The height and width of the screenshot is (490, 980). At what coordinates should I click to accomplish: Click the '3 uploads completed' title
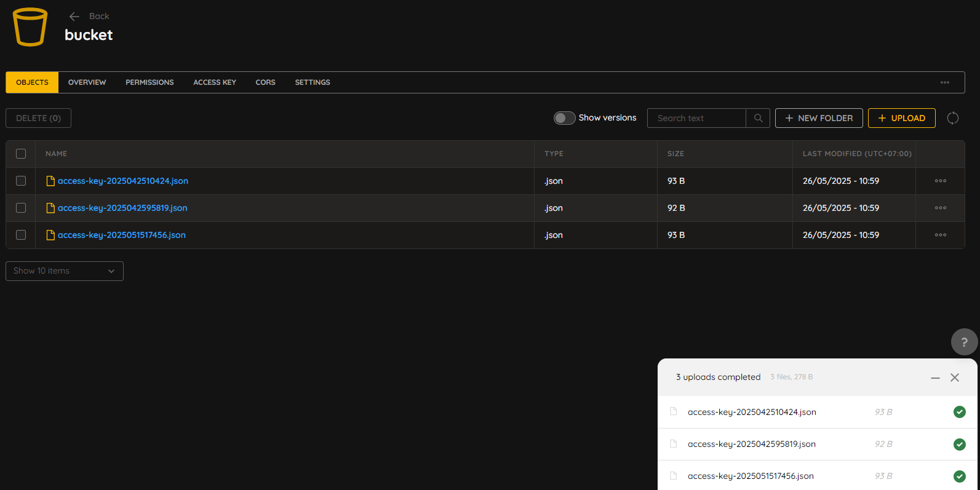tap(718, 377)
